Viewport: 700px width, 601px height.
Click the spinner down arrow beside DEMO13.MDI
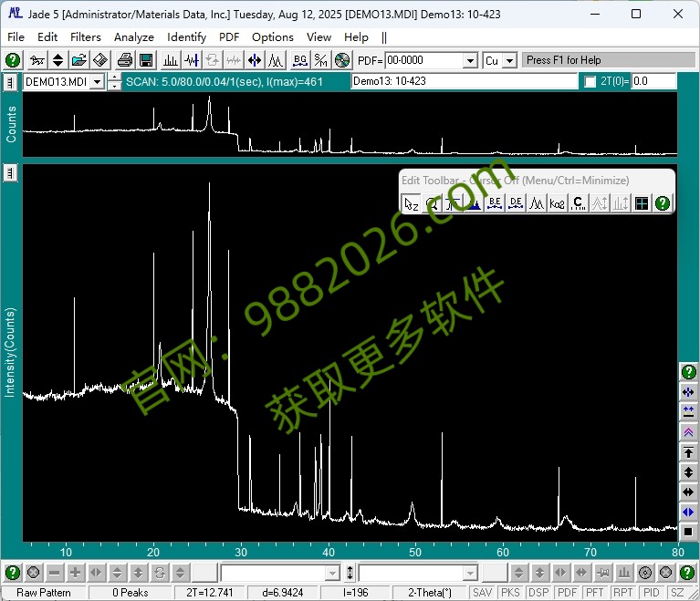pyautogui.click(x=115, y=86)
